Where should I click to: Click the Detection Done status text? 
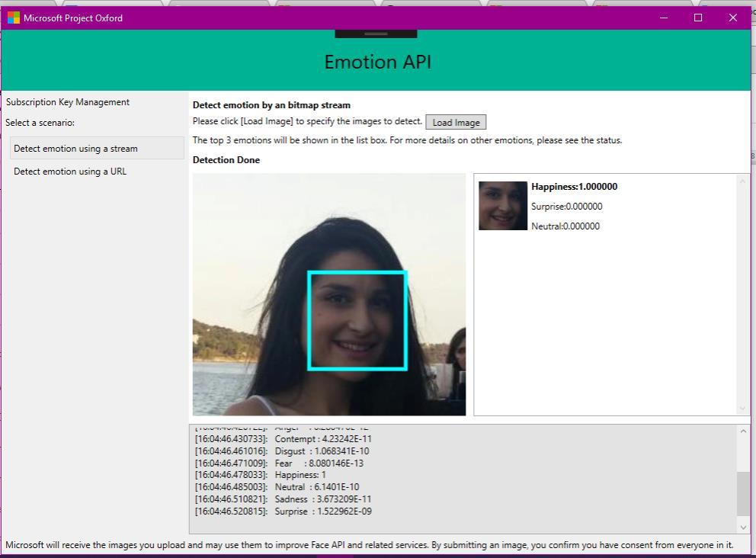pyautogui.click(x=226, y=160)
